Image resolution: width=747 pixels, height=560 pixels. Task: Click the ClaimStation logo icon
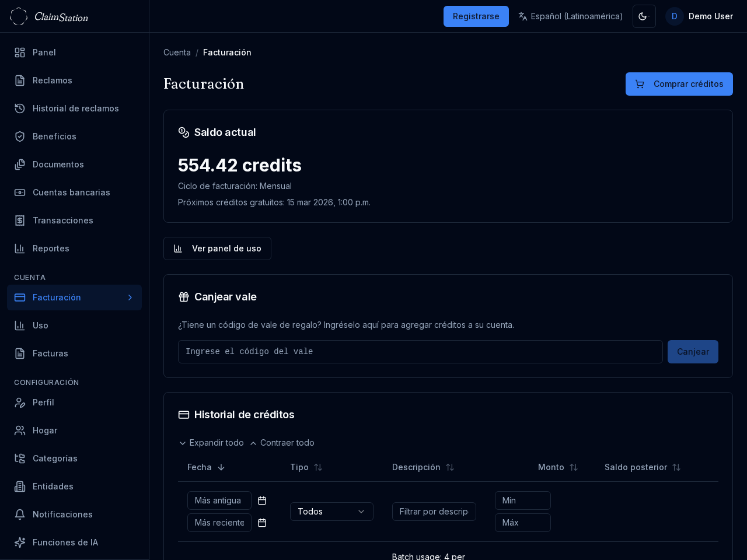19,16
